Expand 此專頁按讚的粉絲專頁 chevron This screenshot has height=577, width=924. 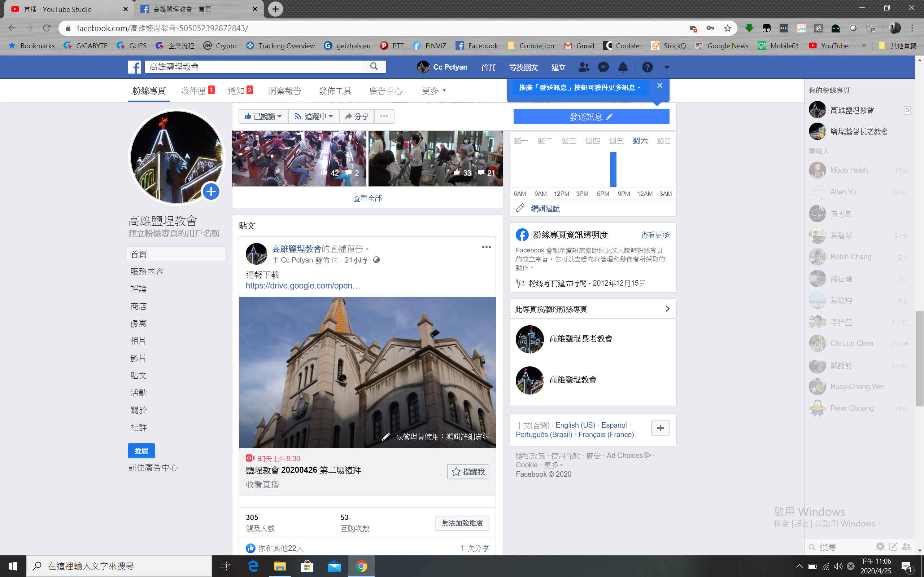[667, 309]
